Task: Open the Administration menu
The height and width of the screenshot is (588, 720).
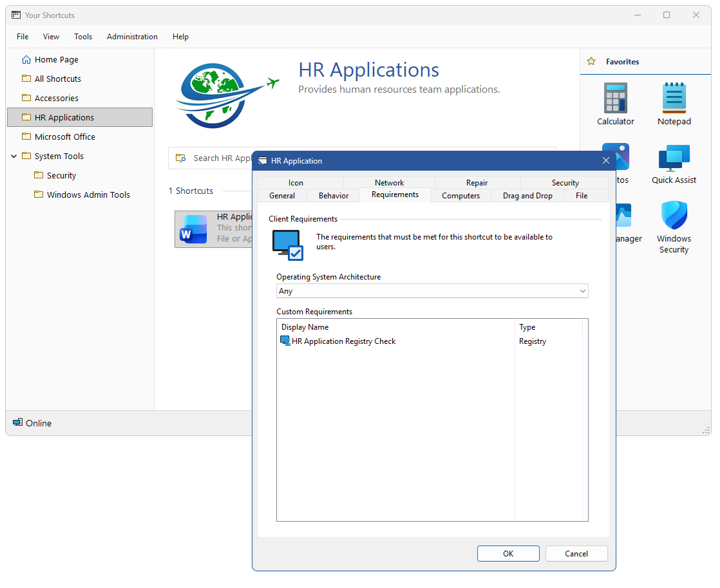Action: pos(132,37)
